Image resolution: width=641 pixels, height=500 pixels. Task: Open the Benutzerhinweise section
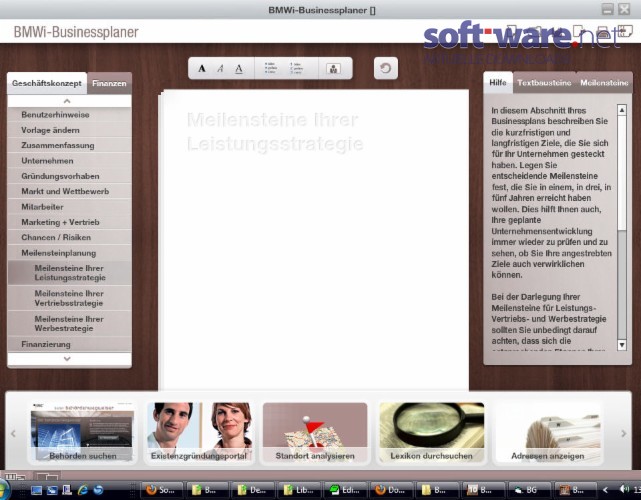point(69,115)
